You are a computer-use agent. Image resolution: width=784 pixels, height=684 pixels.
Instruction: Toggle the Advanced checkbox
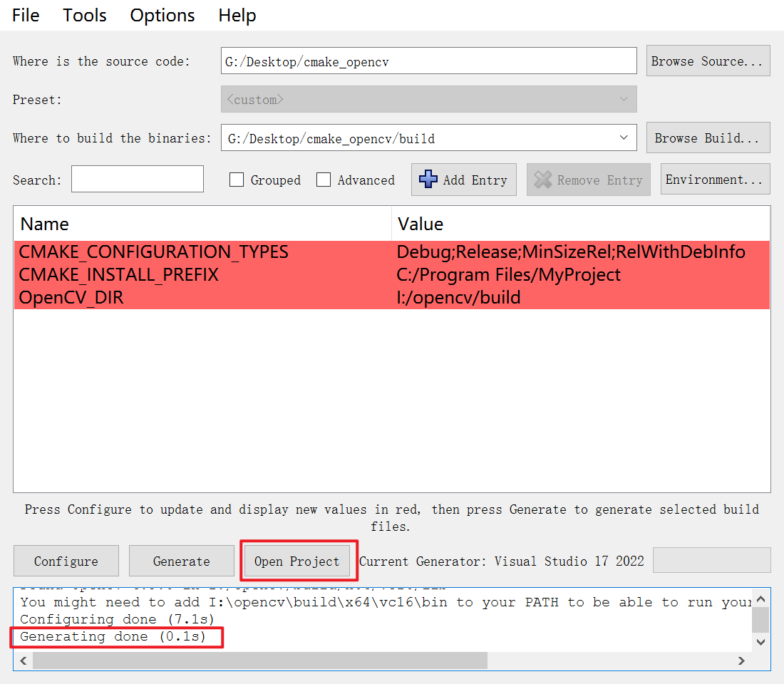(x=324, y=180)
